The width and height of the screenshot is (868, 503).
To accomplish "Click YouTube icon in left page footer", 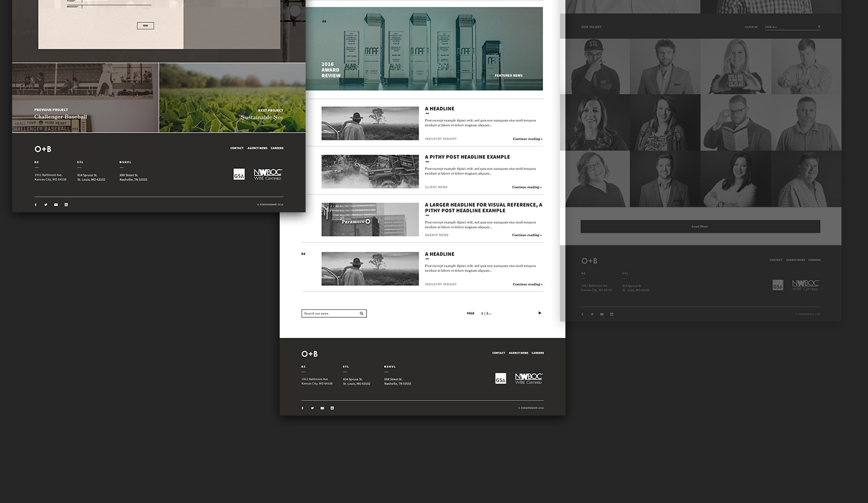I will tap(56, 204).
